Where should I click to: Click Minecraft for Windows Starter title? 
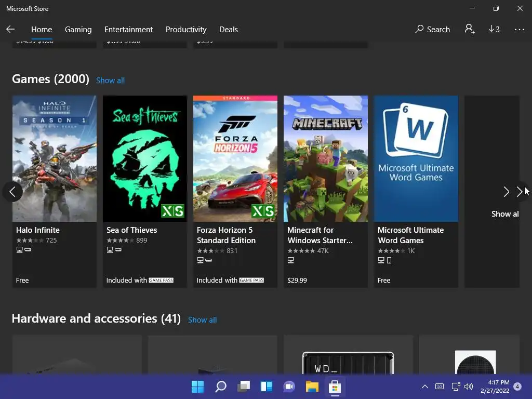click(320, 235)
